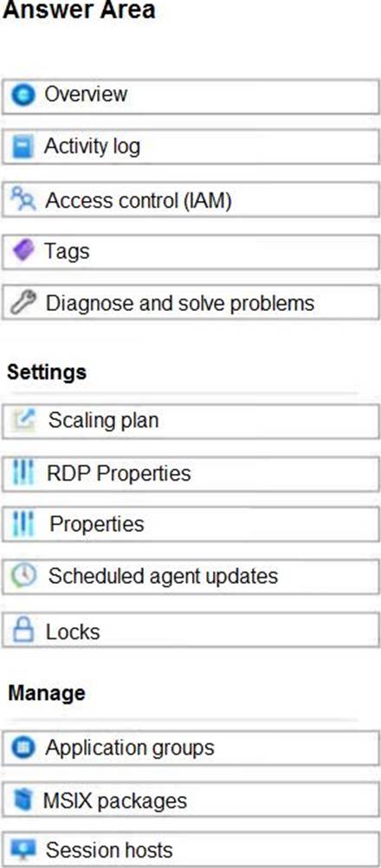The height and width of the screenshot is (868, 381).
Task: Select RDP Properties
Action: point(190,473)
